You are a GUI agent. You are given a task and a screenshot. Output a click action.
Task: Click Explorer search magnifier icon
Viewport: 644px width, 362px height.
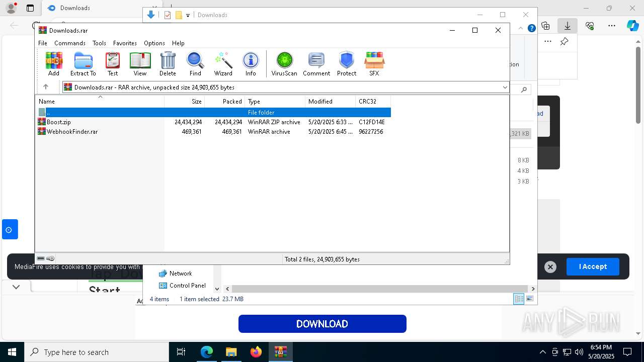[x=524, y=89]
